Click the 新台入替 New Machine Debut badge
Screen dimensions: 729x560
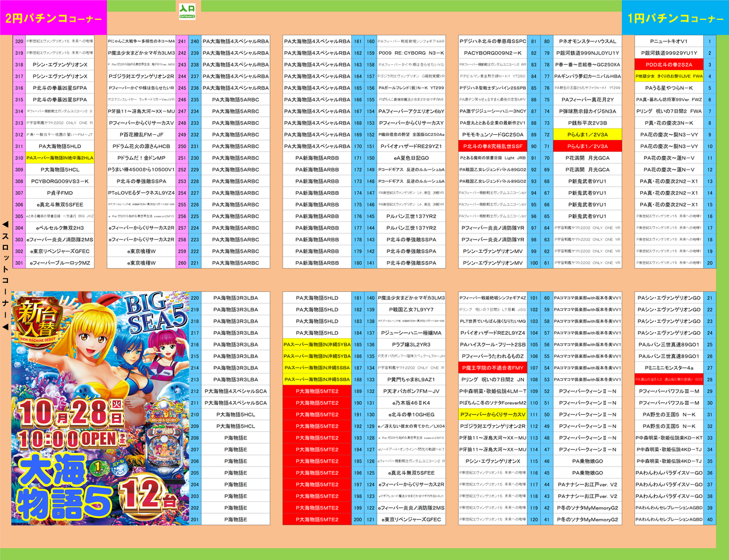38,322
